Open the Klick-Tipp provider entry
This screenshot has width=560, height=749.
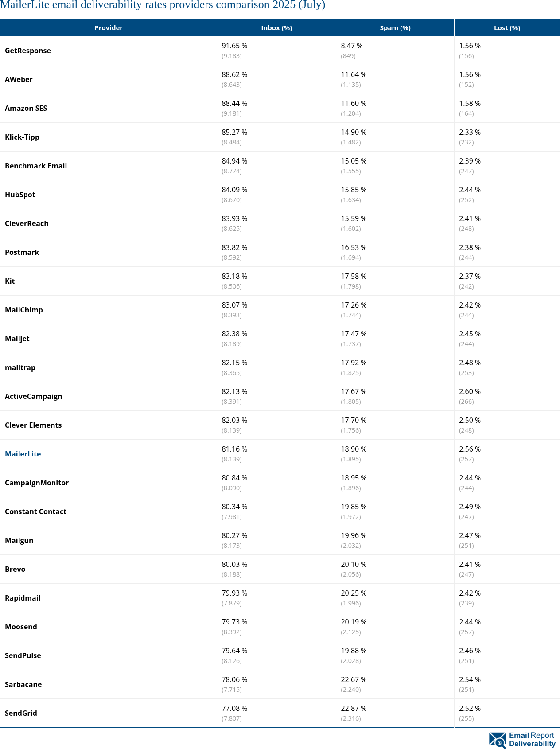(x=22, y=137)
